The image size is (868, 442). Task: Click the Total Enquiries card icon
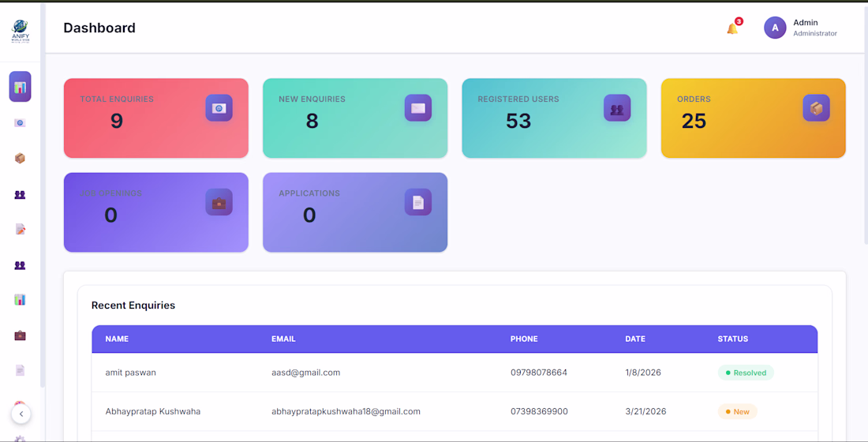219,108
